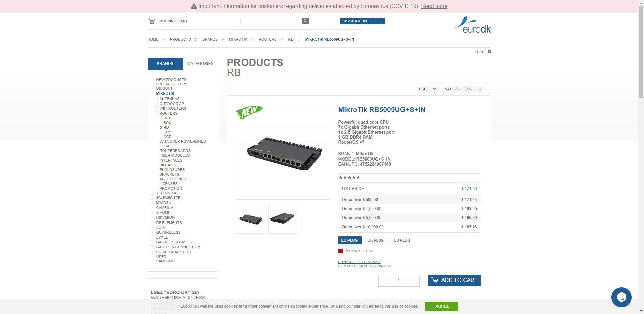The height and width of the screenshot is (314, 644).
Task: Expand the CAMBIUM brand node
Action: [x=152, y=208]
